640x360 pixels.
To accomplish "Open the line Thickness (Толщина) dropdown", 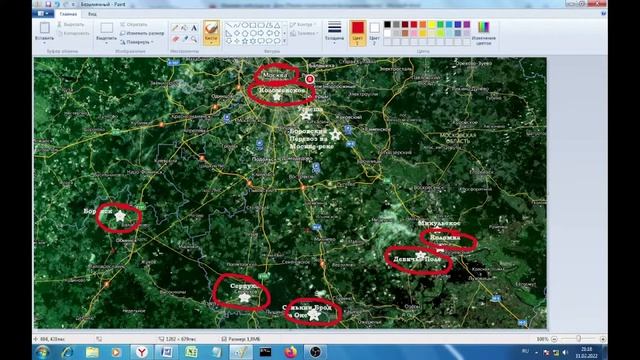I will (x=334, y=32).
